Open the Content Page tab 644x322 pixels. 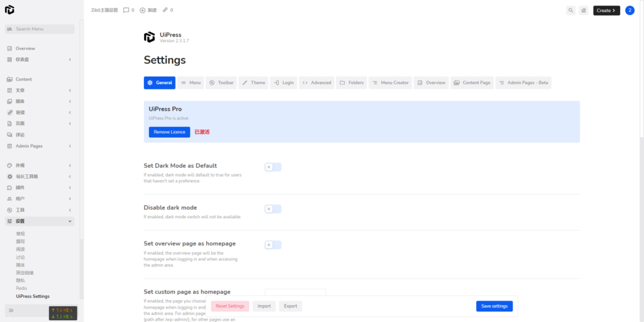point(472,82)
